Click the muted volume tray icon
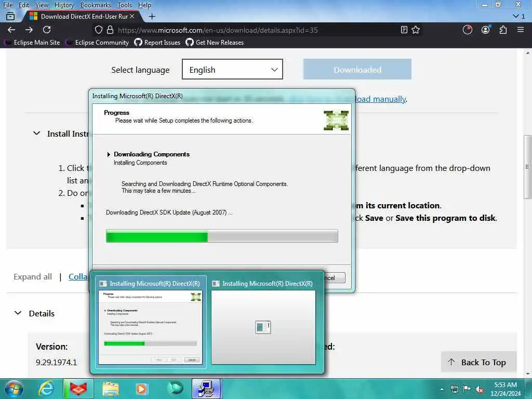532x399 pixels. click(480, 390)
